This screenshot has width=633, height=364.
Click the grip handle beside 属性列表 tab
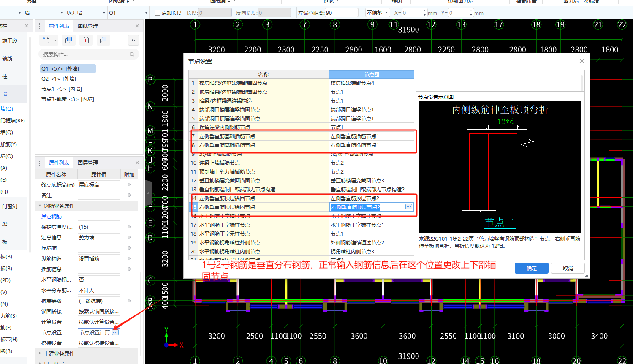tap(39, 163)
